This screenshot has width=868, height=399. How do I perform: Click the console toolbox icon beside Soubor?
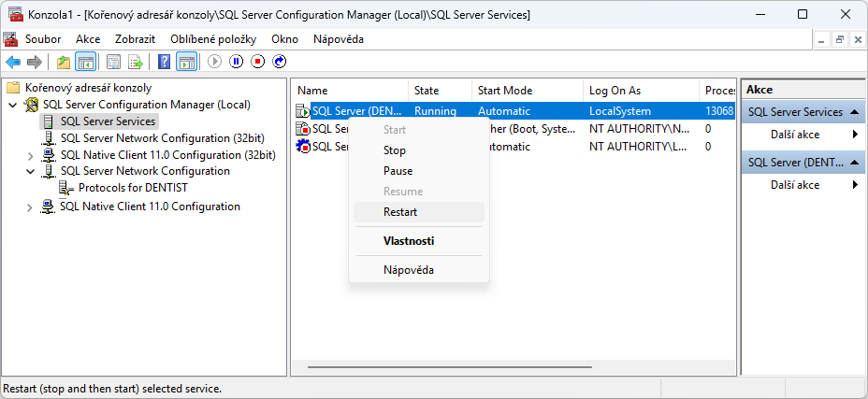pos(10,39)
